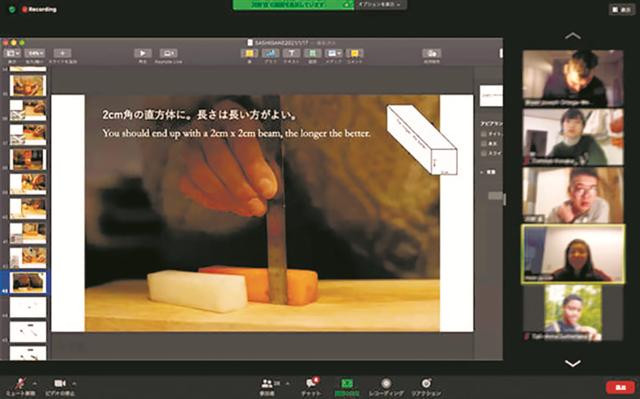Open the options dropdown beside sharing bar

[380, 4]
